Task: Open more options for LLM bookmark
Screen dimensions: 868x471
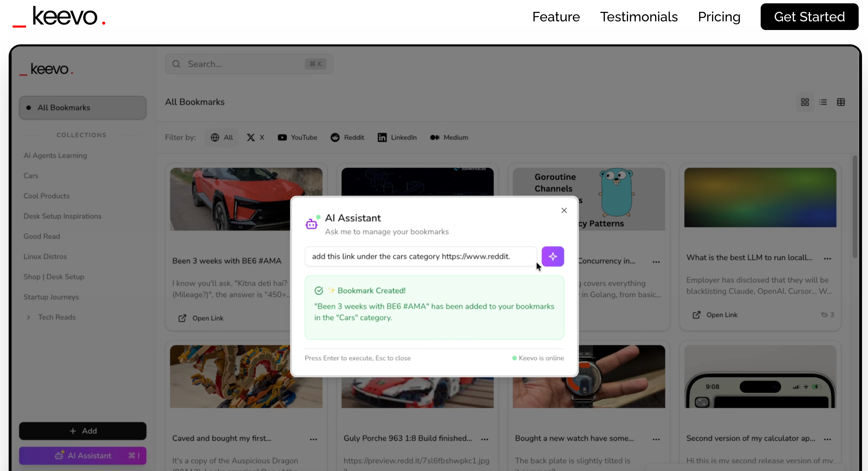Action: [827, 259]
